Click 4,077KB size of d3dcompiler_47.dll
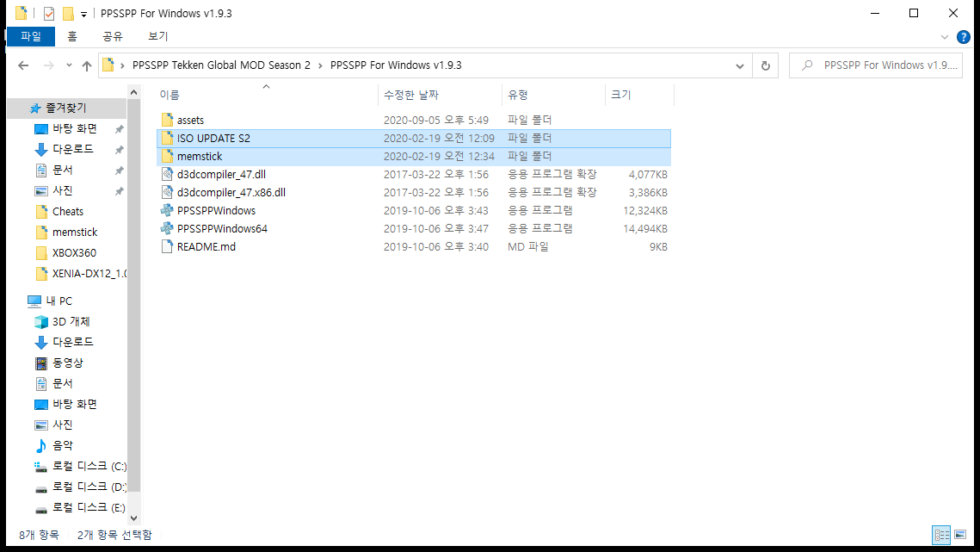The image size is (980, 552). 648,175
